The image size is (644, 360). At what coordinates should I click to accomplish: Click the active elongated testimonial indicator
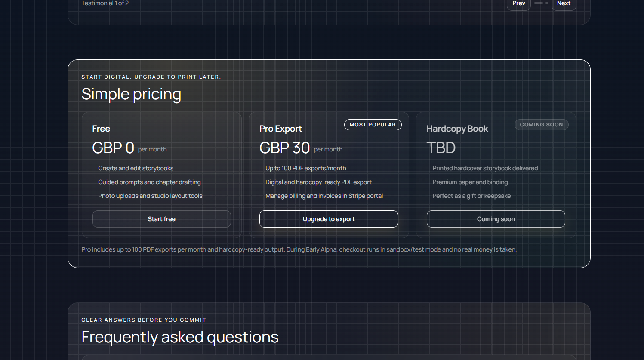coord(538,3)
